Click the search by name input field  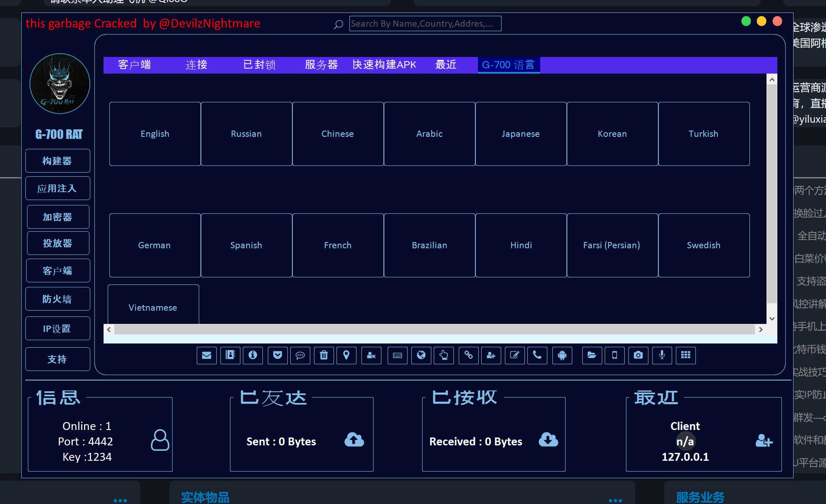click(425, 24)
